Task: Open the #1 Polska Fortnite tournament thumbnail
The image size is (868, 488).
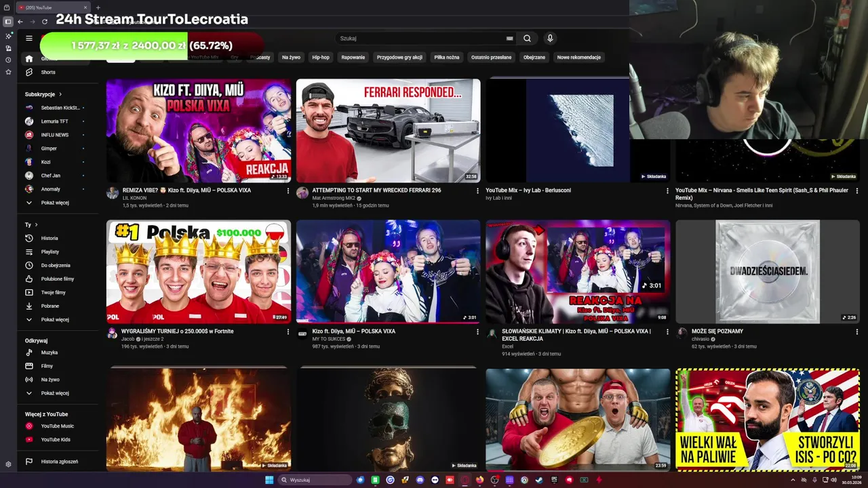Action: click(x=199, y=272)
